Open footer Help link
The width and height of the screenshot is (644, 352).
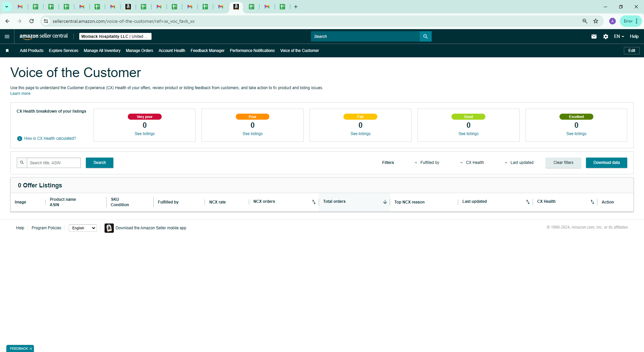(20, 228)
